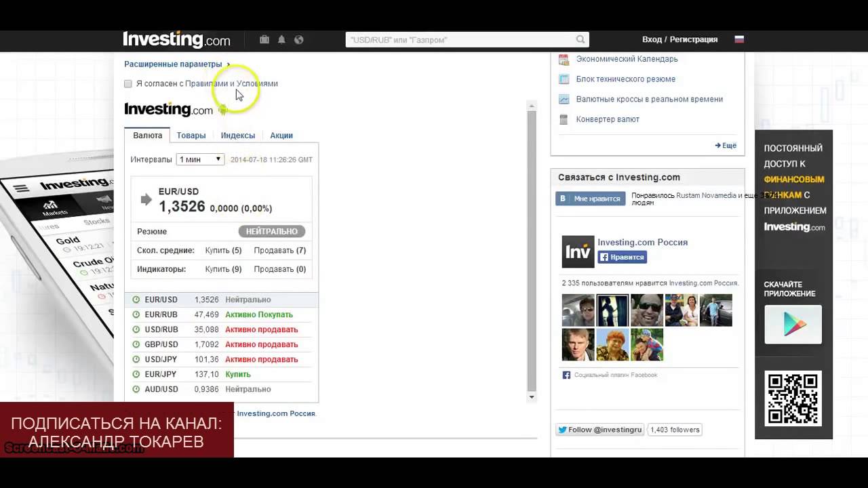This screenshot has height=488, width=868.
Task: Click the search field for instruments
Action: coord(467,39)
